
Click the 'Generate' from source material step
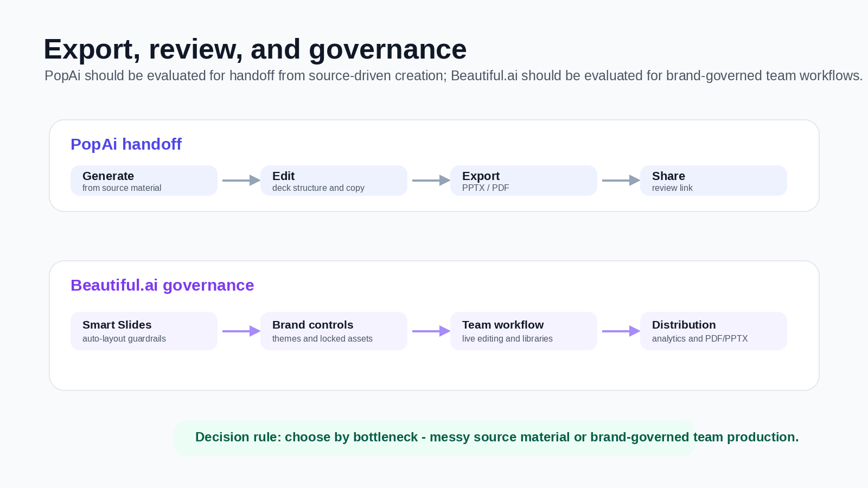coord(144,181)
